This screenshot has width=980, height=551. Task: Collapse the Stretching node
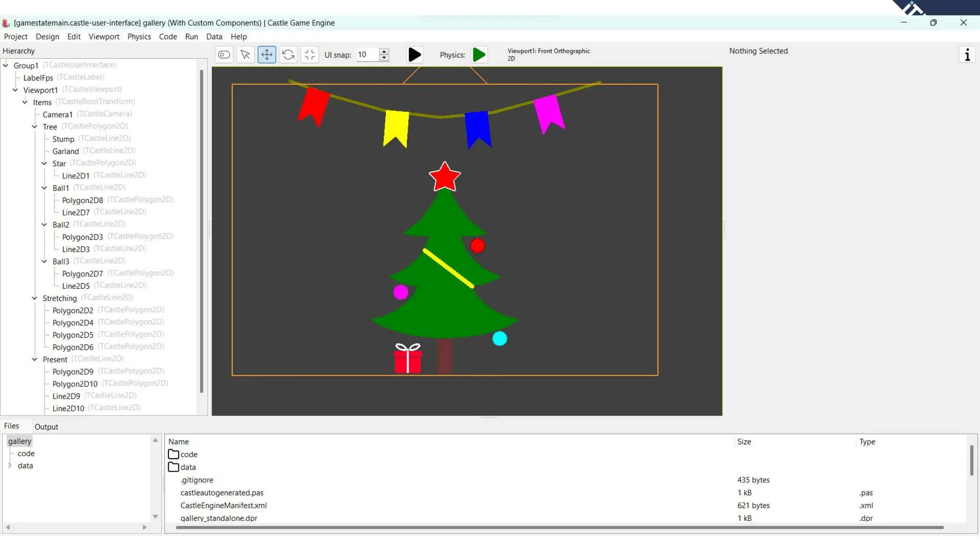(x=34, y=298)
